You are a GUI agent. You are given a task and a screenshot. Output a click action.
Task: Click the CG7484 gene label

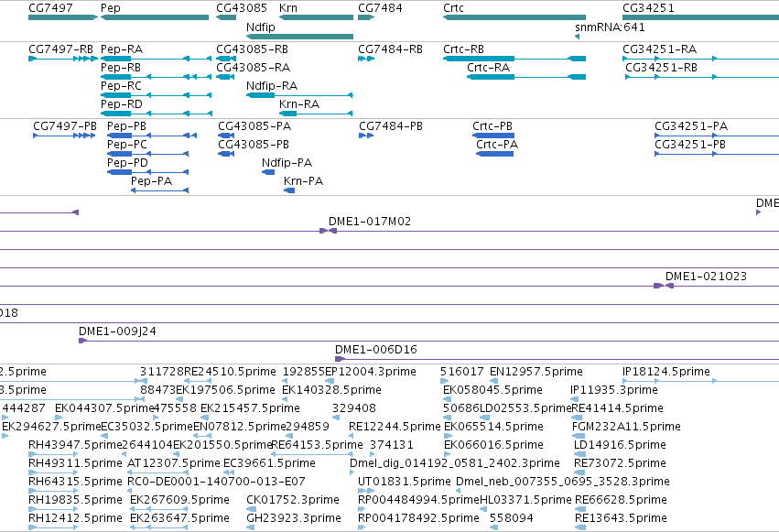coord(380,8)
